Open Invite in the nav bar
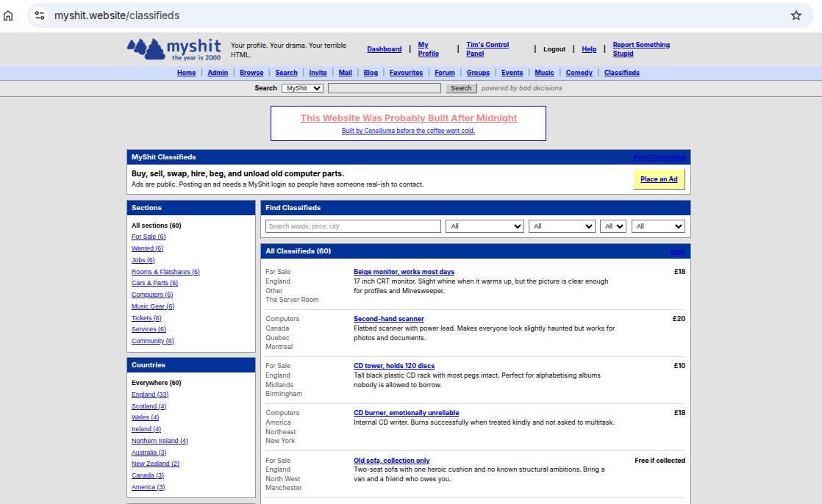 click(x=318, y=73)
